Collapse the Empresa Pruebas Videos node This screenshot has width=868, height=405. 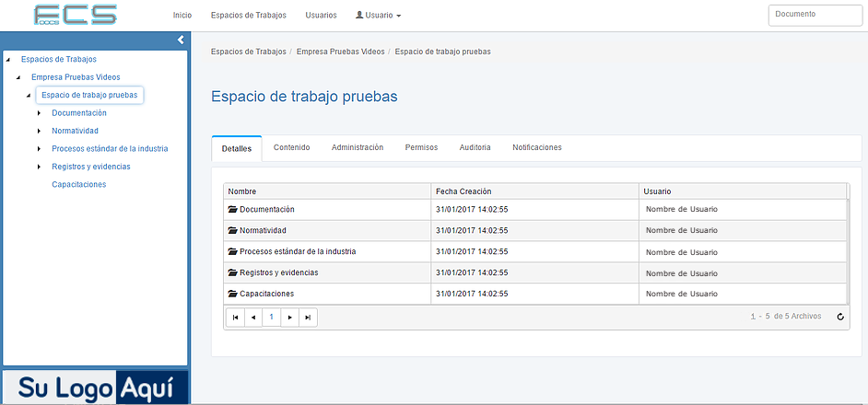pyautogui.click(x=18, y=77)
